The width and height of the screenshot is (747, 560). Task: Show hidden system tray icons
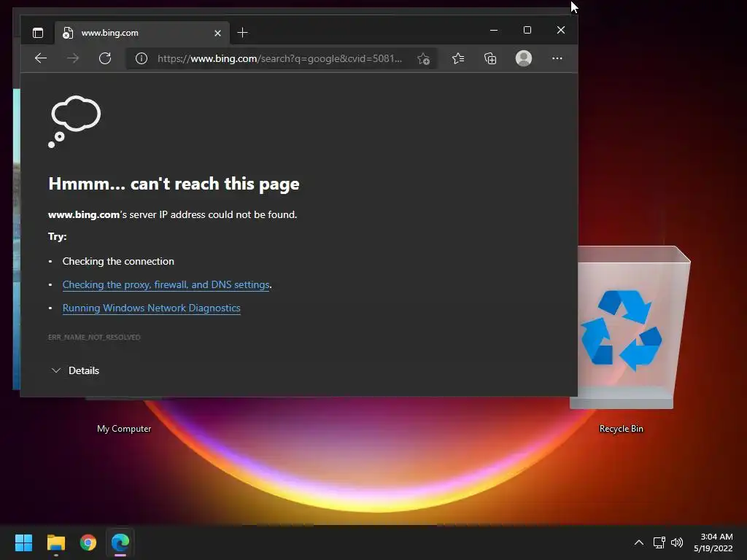tap(639, 542)
